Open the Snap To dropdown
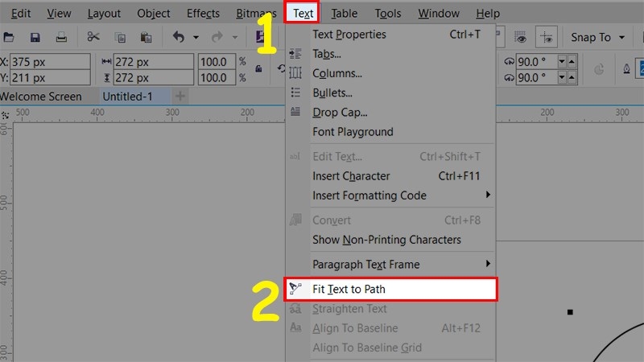644x362 pixels. click(597, 37)
